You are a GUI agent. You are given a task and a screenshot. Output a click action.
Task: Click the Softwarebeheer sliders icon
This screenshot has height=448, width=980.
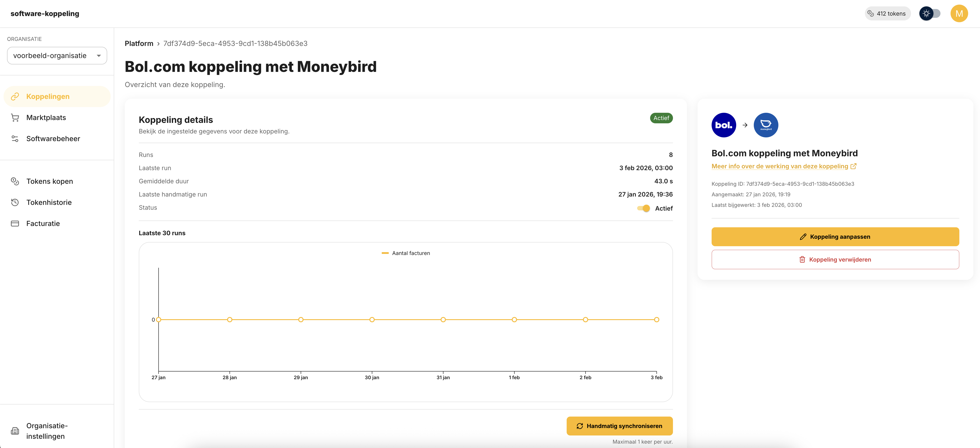15,138
